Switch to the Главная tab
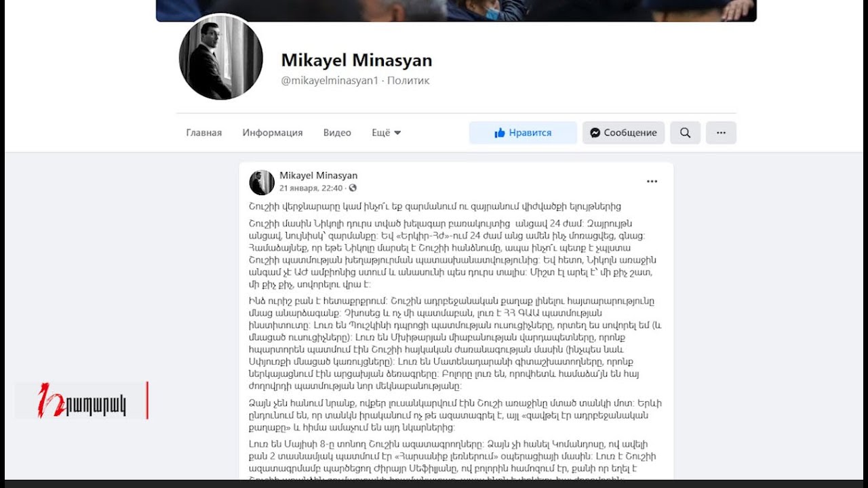868x488 pixels. pos(204,133)
